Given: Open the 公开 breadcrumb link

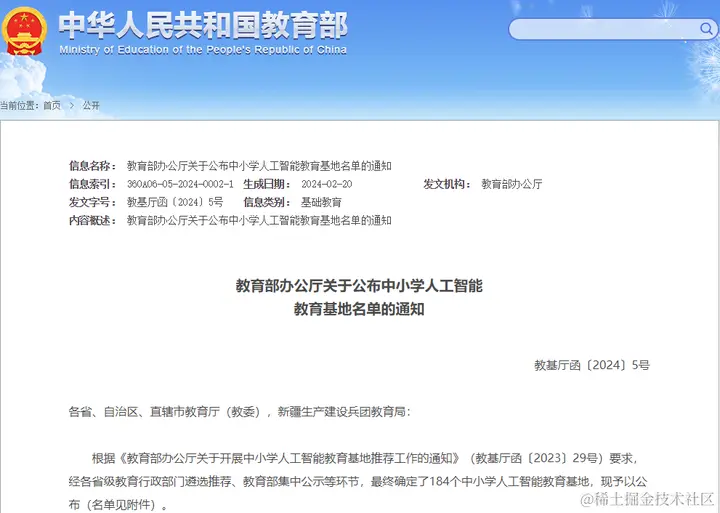Looking at the screenshot, I should click(91, 106).
